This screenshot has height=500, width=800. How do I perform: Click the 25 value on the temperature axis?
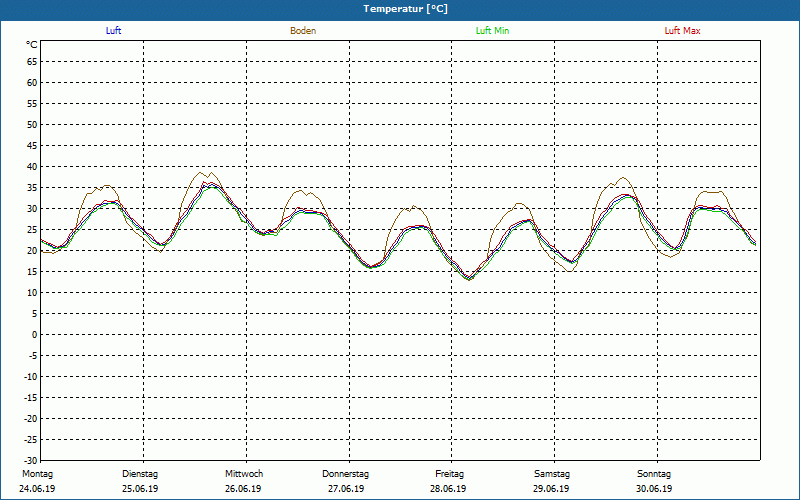pos(32,230)
